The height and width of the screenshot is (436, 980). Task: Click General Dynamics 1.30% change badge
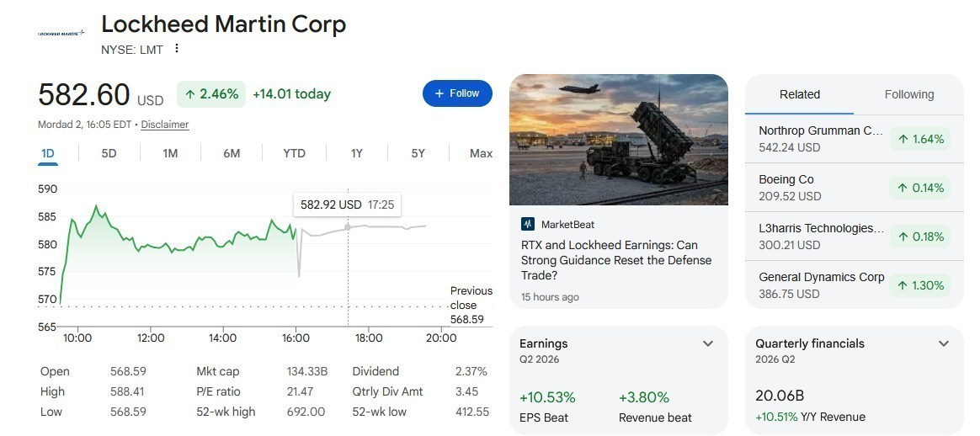pos(920,285)
